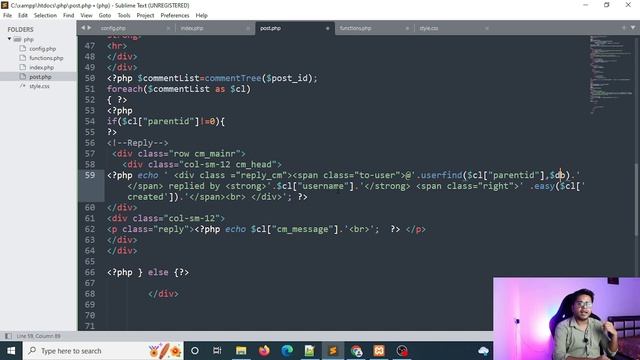Open the File menu
Image resolution: width=640 pixels, height=360 pixels.
[x=7, y=15]
